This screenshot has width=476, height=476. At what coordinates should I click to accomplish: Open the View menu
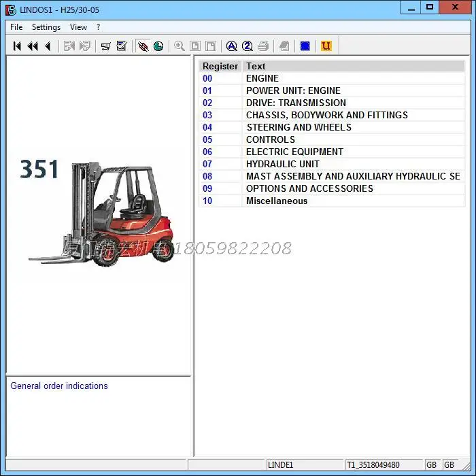(x=78, y=27)
